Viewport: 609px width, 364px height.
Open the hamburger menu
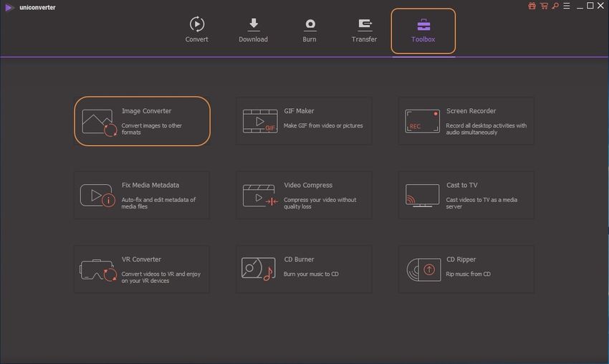pyautogui.click(x=566, y=6)
